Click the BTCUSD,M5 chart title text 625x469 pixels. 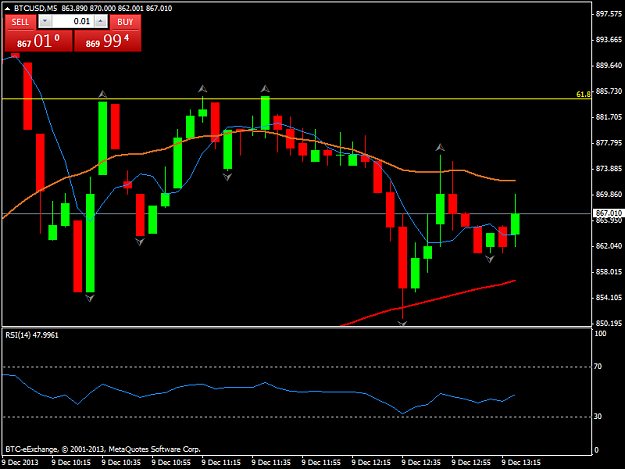[35, 8]
